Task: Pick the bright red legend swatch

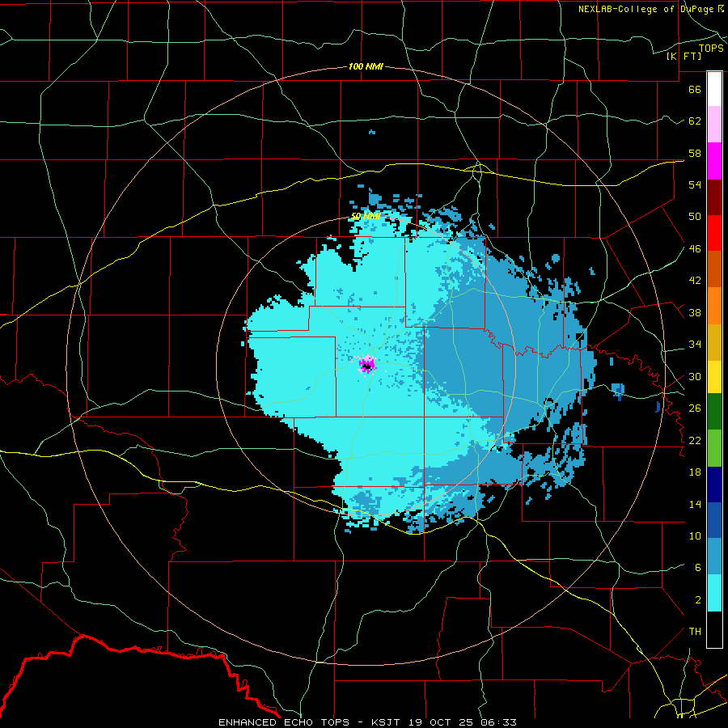Action: click(714, 233)
